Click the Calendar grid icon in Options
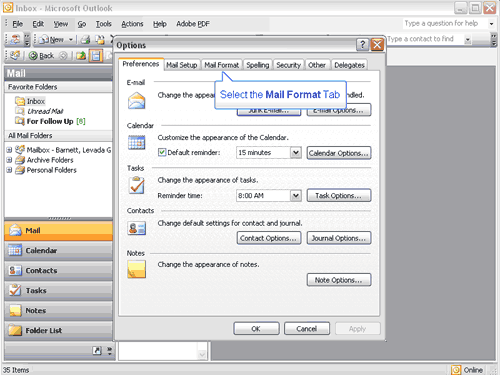 click(137, 143)
